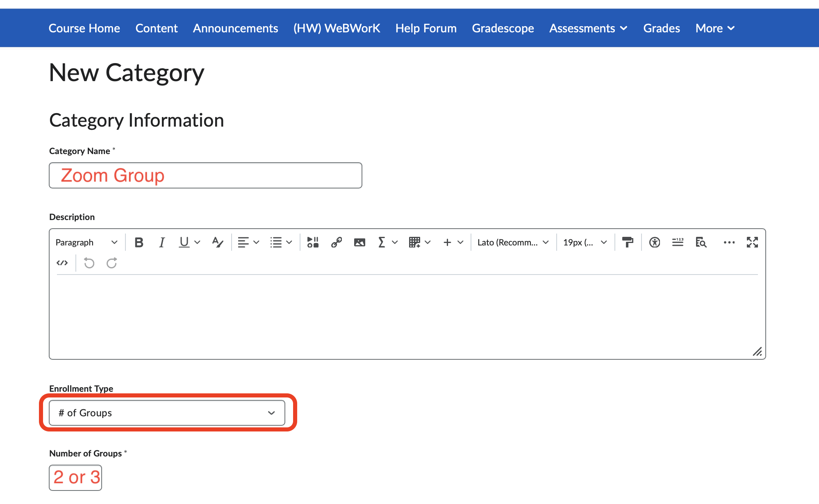Toggle bold formatting in description editor
The width and height of the screenshot is (819, 504).
pos(139,243)
